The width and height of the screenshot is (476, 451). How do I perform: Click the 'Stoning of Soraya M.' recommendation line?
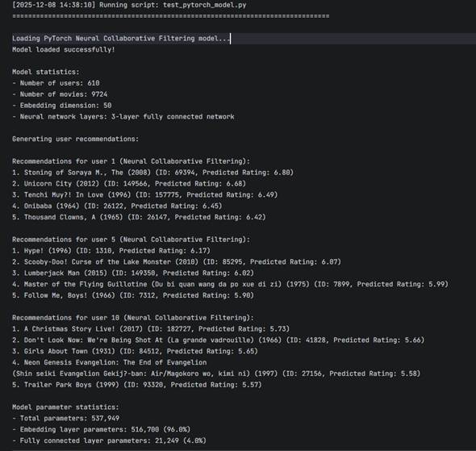pos(153,173)
